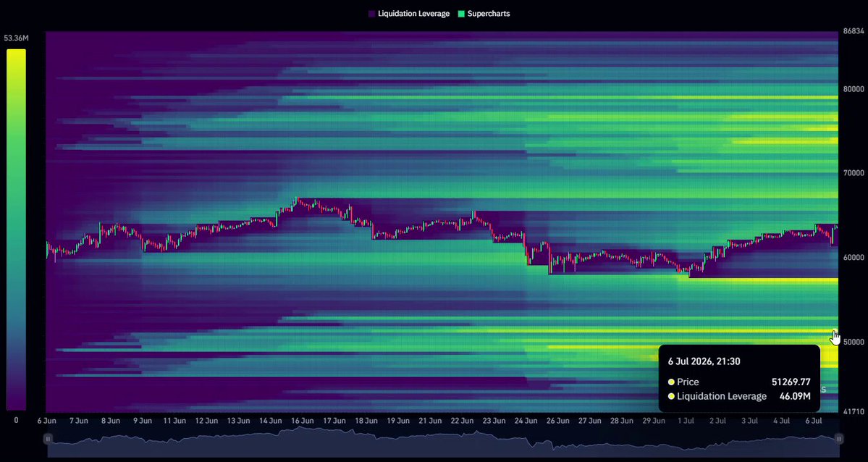This screenshot has height=462, width=868.
Task: Click the 60000 price axis label
Action: coord(853,257)
